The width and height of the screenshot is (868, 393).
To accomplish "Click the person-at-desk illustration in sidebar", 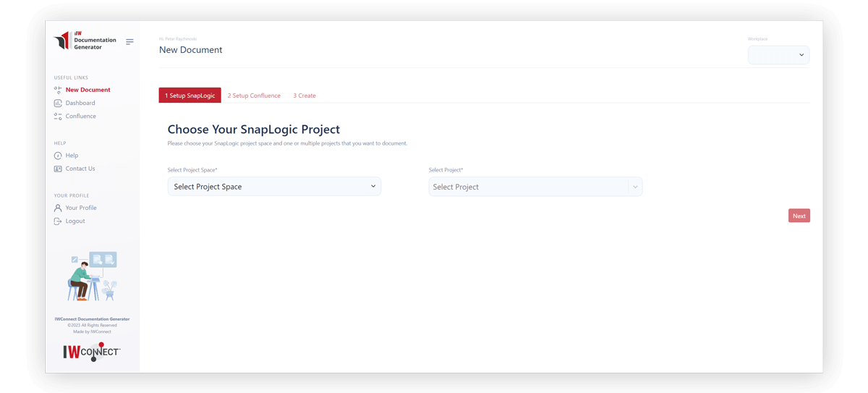I will 93,276.
